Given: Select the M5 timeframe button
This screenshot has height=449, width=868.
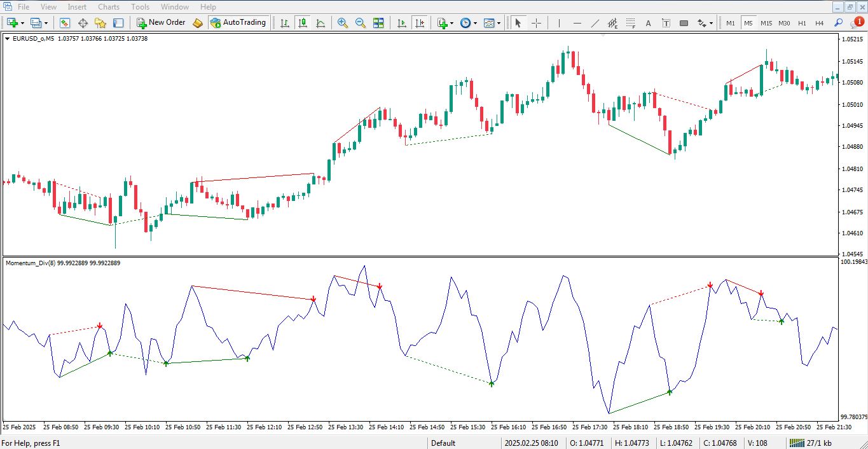Looking at the screenshot, I should click(x=748, y=23).
